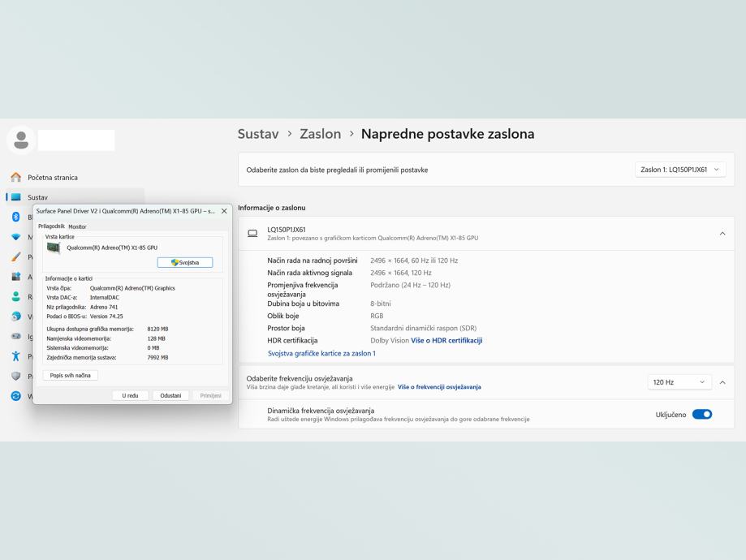Open the Bluetooth icon in the sidebar
The width and height of the screenshot is (746, 560).
point(15,217)
